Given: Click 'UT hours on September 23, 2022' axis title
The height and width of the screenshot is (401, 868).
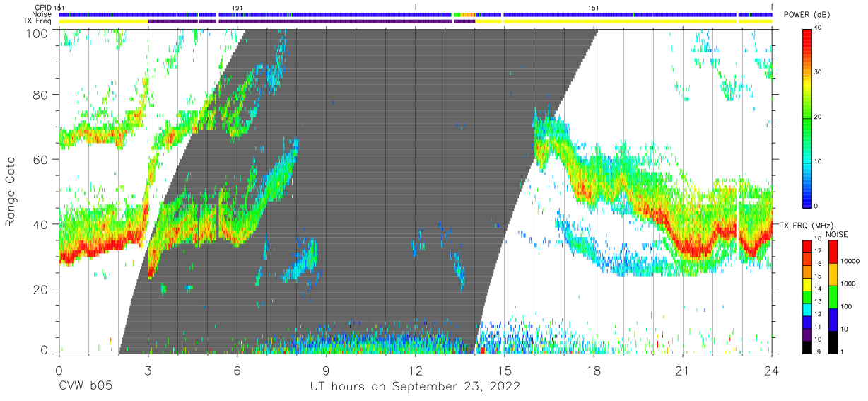Looking at the screenshot, I should (415, 387).
